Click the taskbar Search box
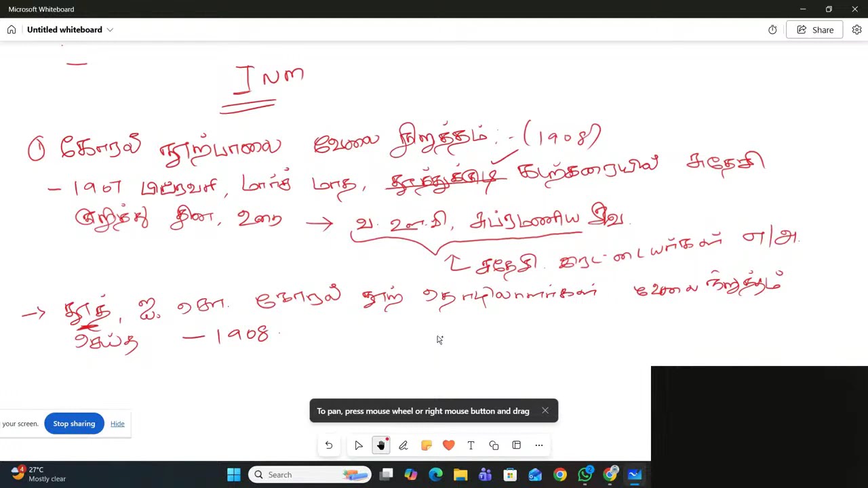This screenshot has height=488, width=868. pyautogui.click(x=311, y=475)
